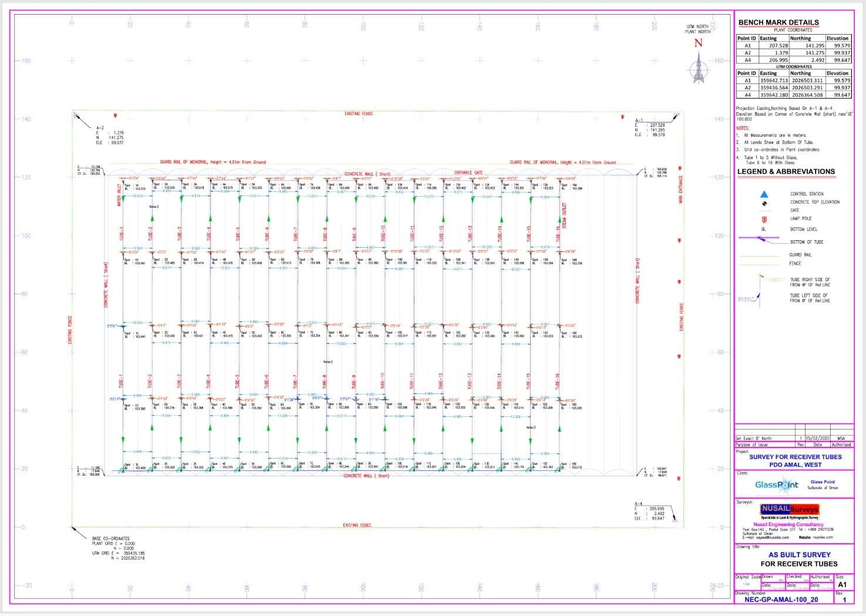Click the 'ENTRANCE GATE' label
Viewport: 866px width, 616px height.
click(x=469, y=173)
